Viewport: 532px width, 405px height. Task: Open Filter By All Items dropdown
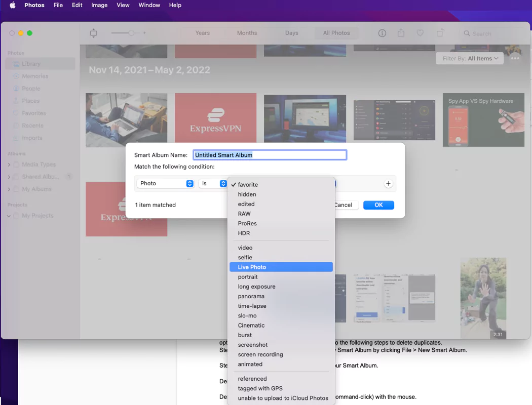point(470,59)
